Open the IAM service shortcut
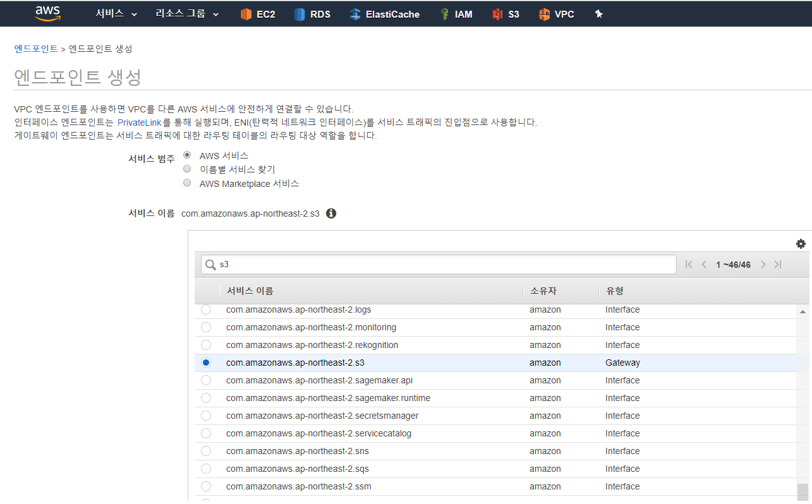812x504 pixels. click(x=456, y=14)
